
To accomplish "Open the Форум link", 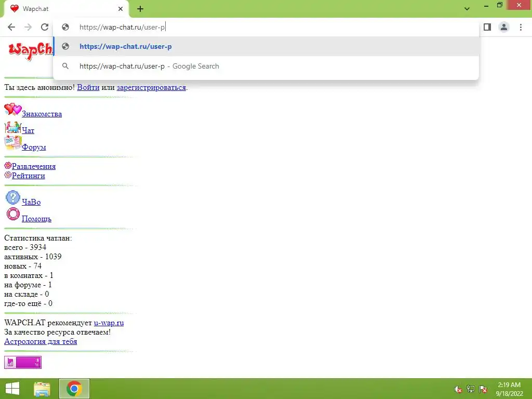I will coord(34,147).
